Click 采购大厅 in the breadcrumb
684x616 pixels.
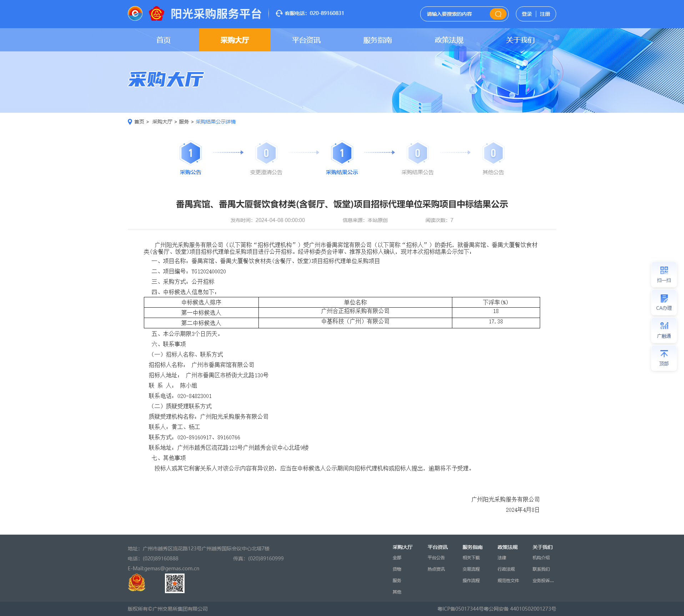coord(162,122)
